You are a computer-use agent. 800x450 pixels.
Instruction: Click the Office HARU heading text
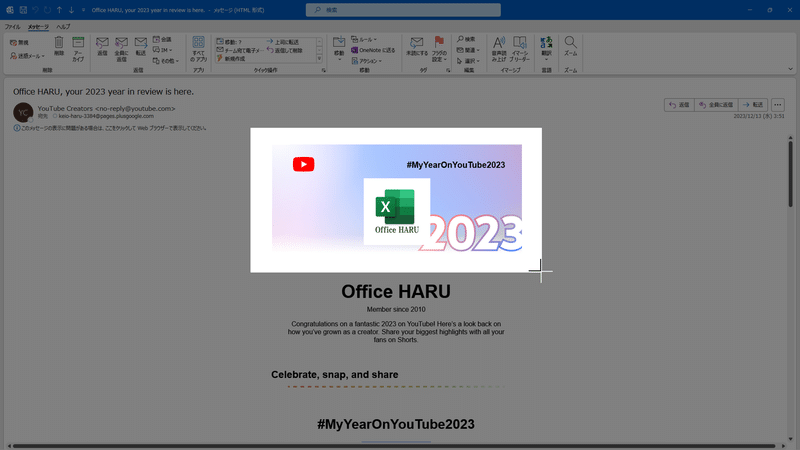click(x=396, y=291)
